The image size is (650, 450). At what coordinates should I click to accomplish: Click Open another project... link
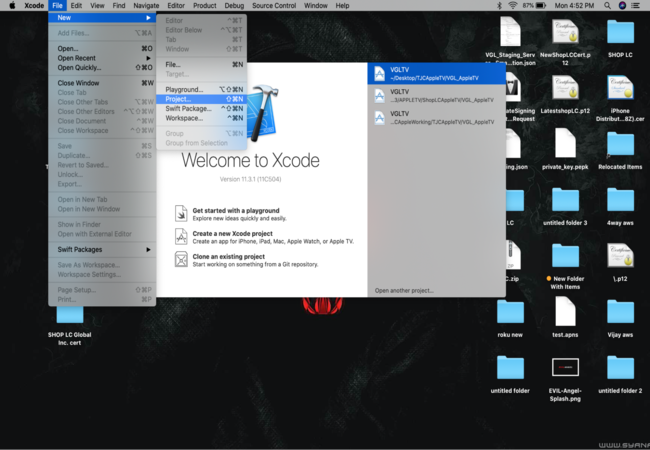404,290
